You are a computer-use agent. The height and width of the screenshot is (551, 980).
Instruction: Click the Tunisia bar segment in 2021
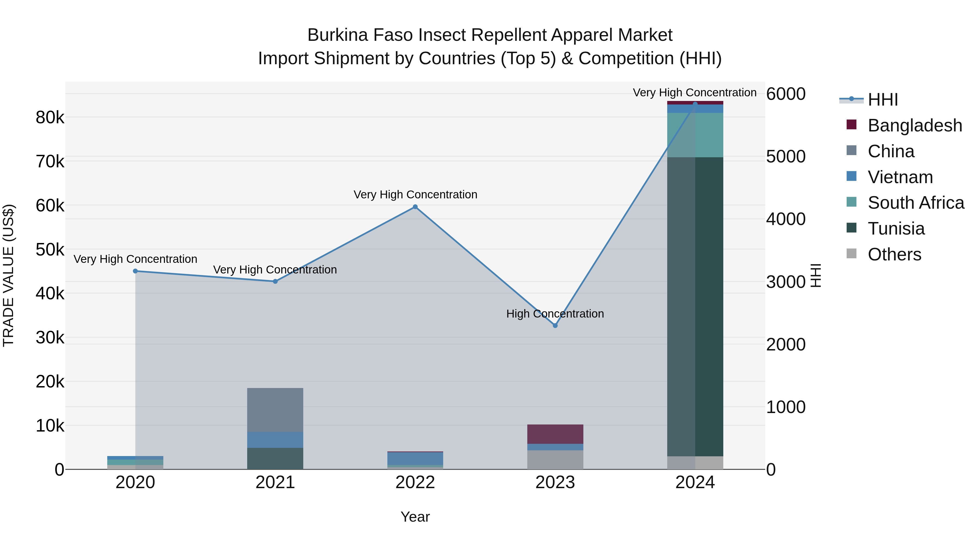275,458
